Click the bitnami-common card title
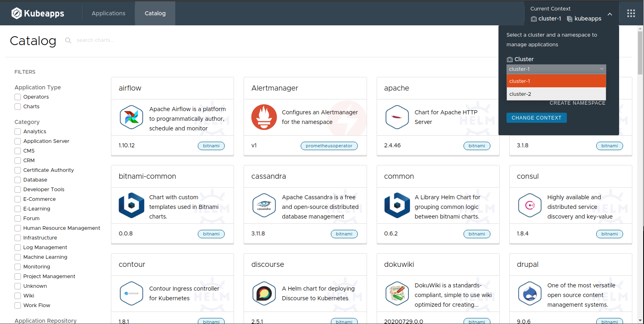644x324 pixels. (x=147, y=176)
